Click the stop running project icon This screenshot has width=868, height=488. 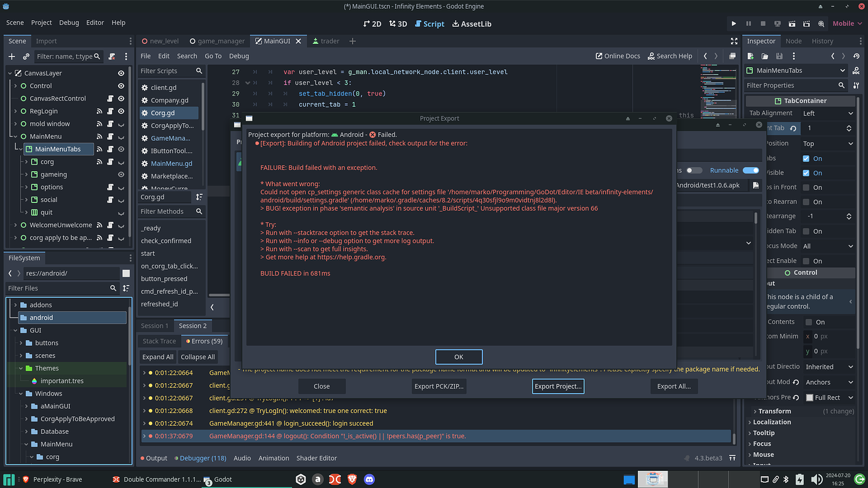pos(763,23)
